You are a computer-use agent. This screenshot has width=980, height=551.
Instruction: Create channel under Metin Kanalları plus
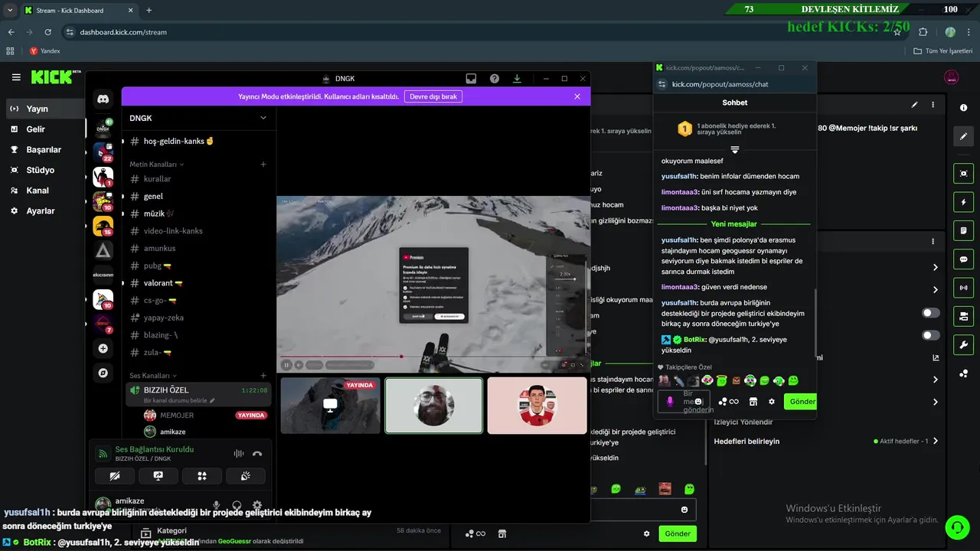pos(263,165)
